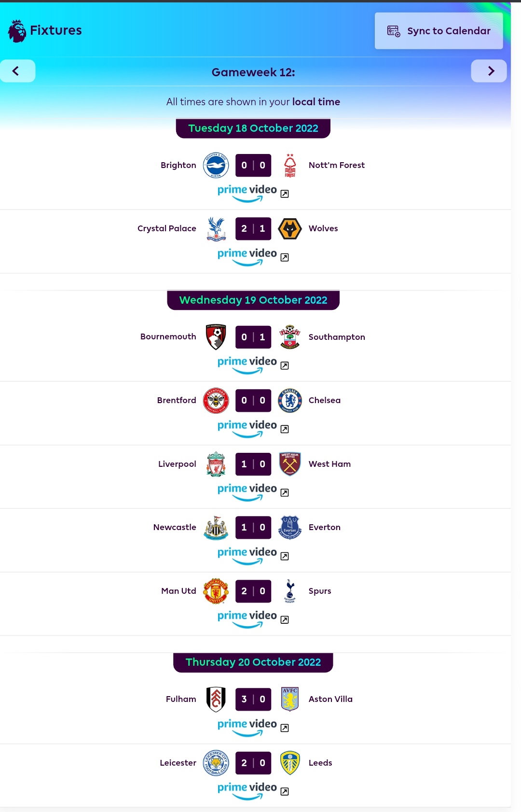Click the Premier League lion logo
Screen dimensions: 521x812
tap(17, 31)
